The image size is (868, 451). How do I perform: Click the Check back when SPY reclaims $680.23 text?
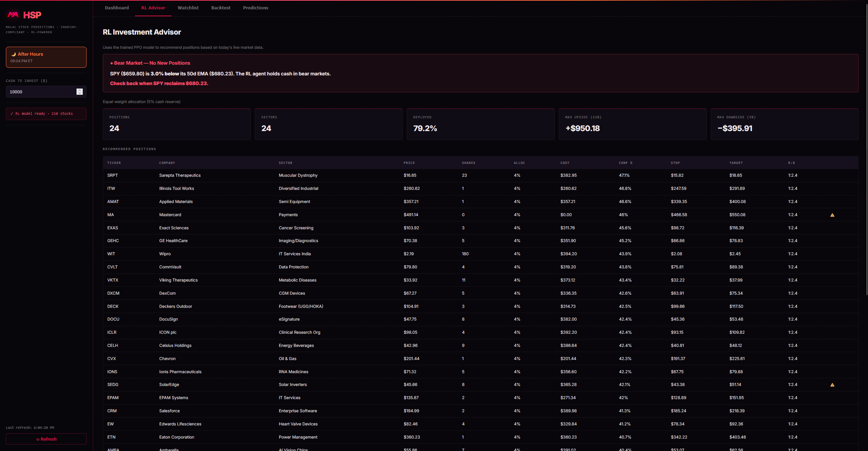coord(159,83)
